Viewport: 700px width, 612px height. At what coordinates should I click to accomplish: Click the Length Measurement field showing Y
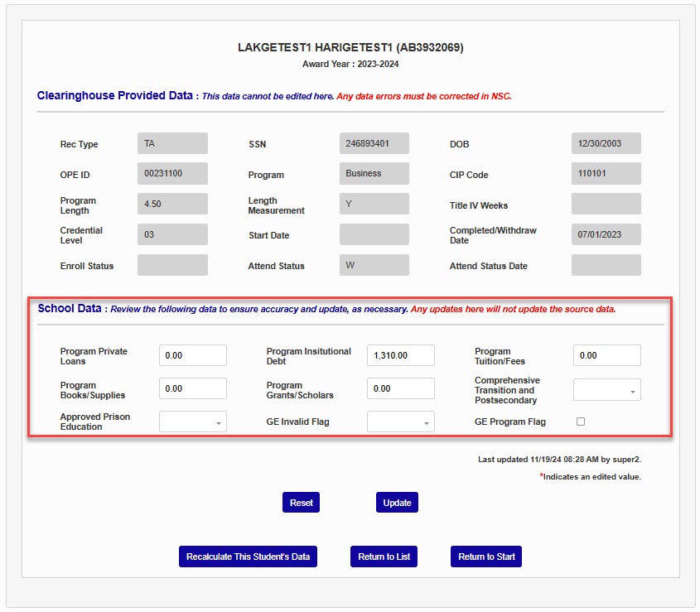(374, 204)
